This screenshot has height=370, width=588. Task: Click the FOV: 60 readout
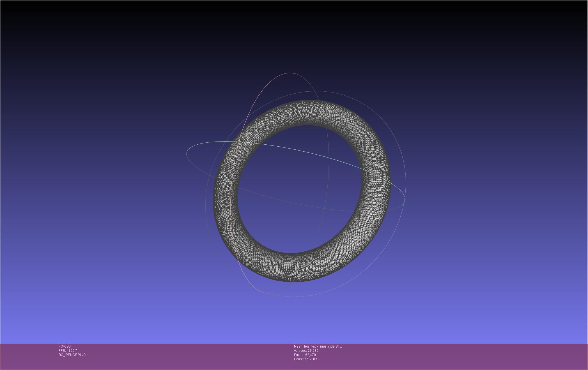[65, 346]
